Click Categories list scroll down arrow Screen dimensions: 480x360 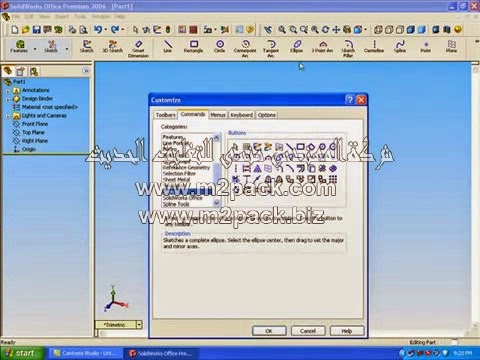(x=217, y=203)
